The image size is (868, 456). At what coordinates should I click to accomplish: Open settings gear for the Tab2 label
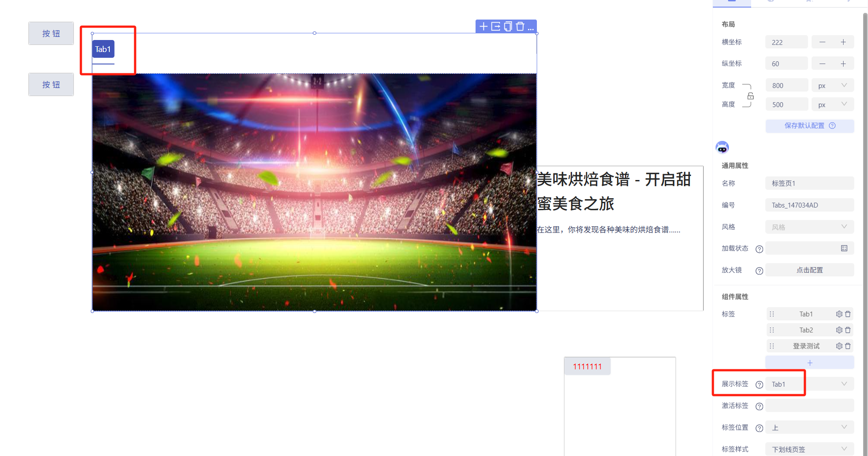click(x=839, y=330)
